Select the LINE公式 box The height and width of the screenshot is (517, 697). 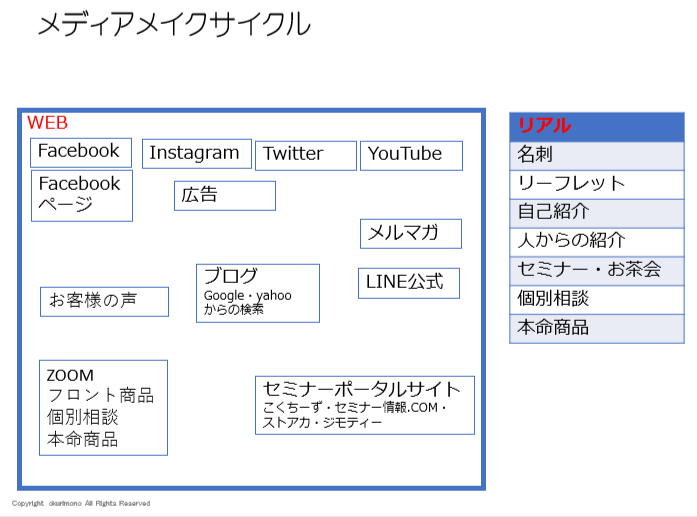click(408, 283)
